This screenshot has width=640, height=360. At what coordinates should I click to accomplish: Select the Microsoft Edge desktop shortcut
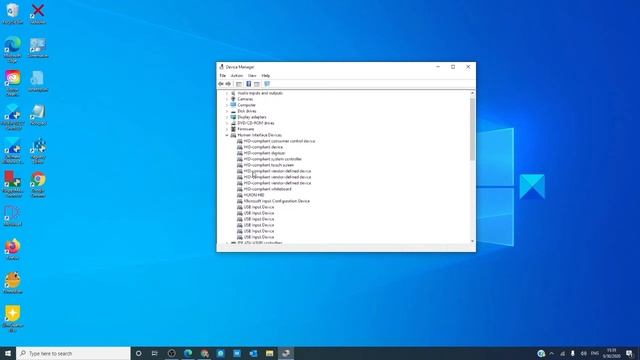[x=13, y=49]
